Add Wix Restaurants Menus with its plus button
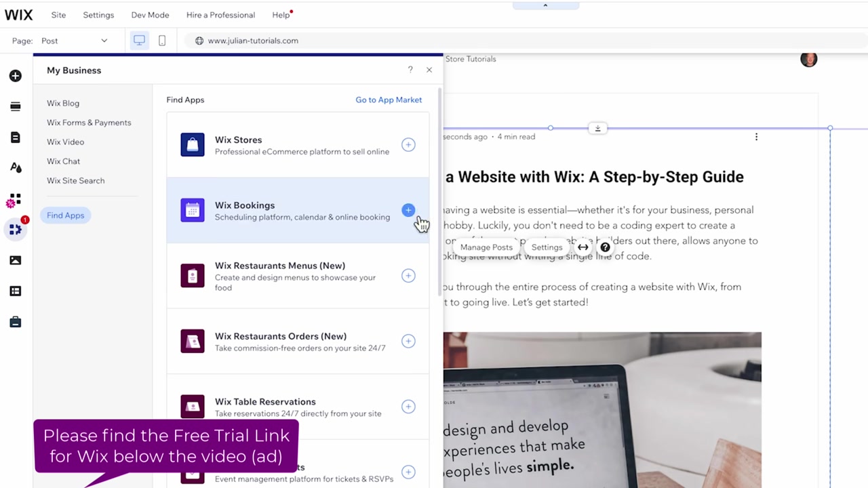Image resolution: width=868 pixels, height=488 pixels. (408, 275)
